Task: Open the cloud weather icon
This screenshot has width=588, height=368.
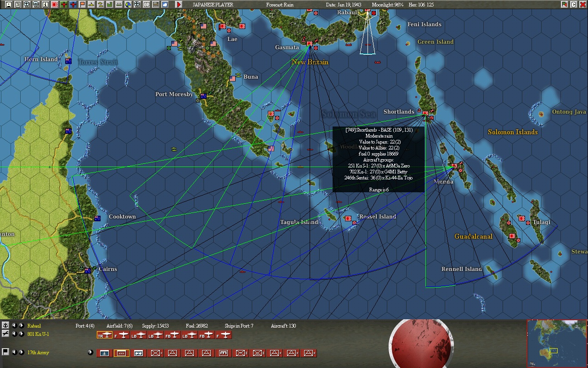Action: 165,5
